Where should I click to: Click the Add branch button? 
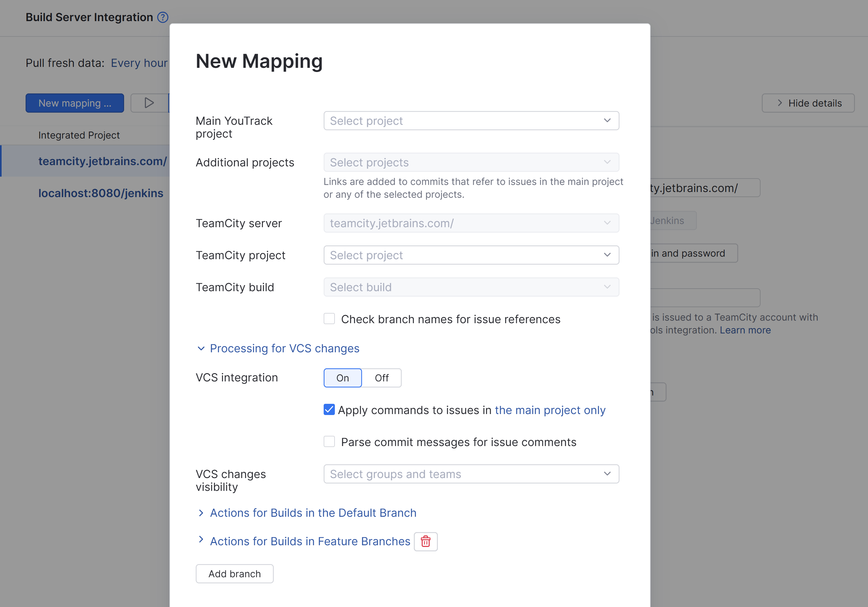[234, 573]
